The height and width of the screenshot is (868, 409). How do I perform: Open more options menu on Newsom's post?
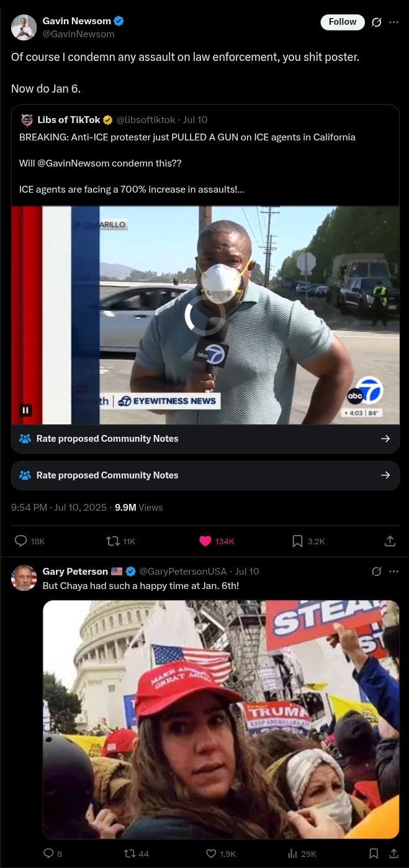point(393,22)
